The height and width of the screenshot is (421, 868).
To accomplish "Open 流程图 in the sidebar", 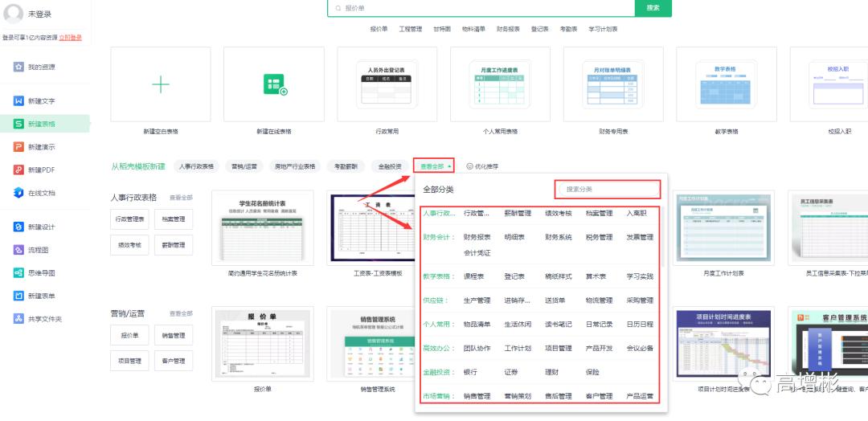I will pos(31,250).
